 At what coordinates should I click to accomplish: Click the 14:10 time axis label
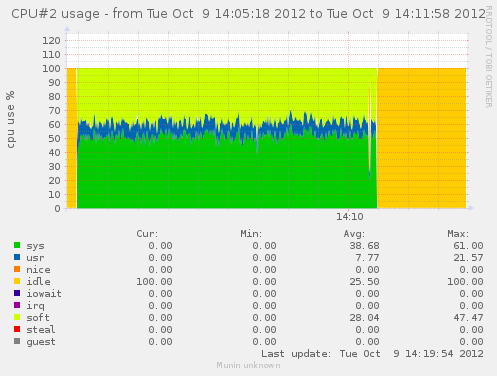349,217
